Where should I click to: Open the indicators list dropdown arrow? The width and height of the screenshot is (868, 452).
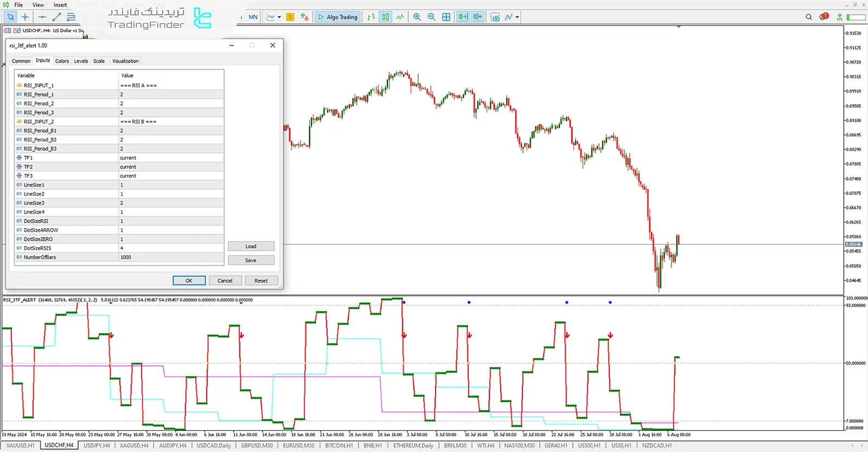(x=518, y=17)
